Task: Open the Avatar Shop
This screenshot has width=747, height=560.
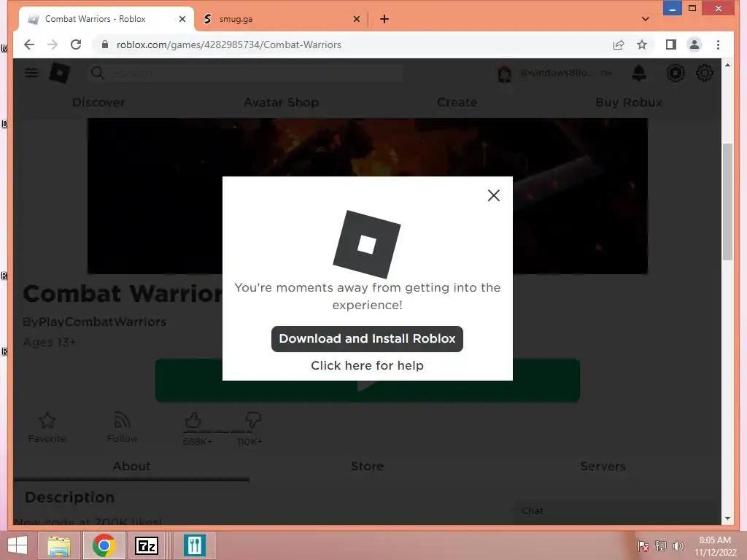Action: coord(281,102)
